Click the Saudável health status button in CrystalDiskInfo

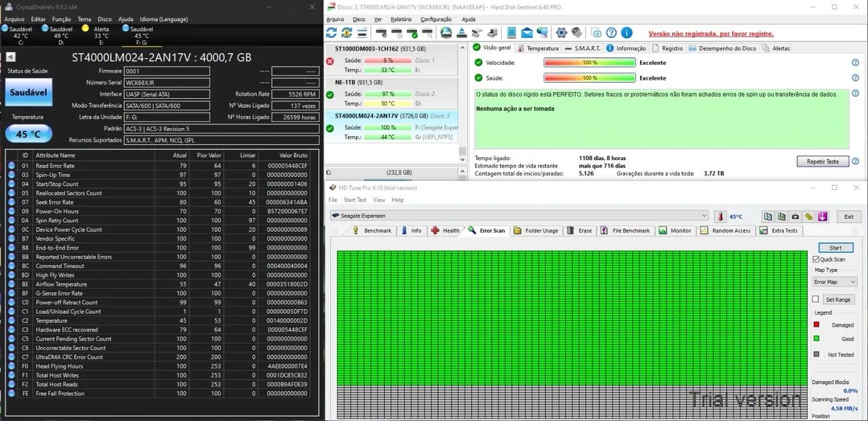pyautogui.click(x=28, y=92)
